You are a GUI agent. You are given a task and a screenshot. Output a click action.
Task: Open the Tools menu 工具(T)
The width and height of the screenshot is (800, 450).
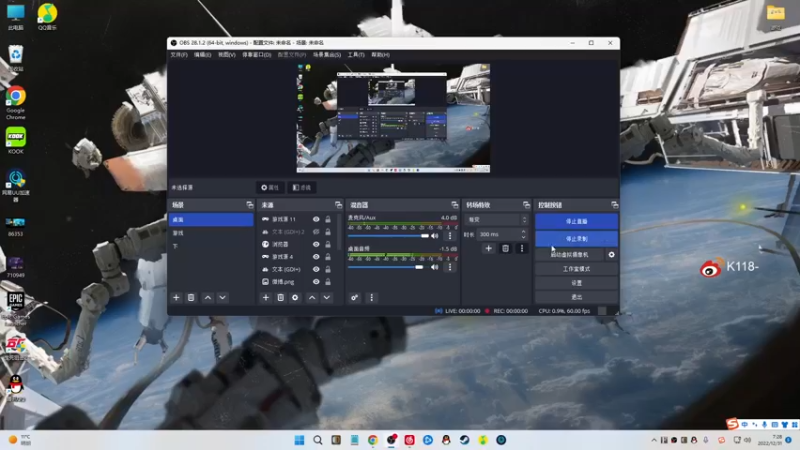356,55
